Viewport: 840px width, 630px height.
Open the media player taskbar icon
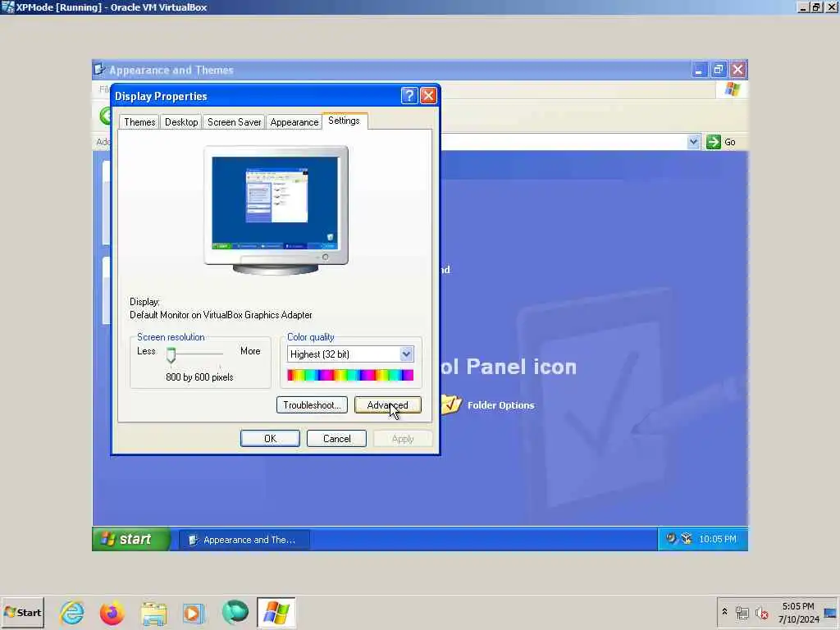[194, 613]
